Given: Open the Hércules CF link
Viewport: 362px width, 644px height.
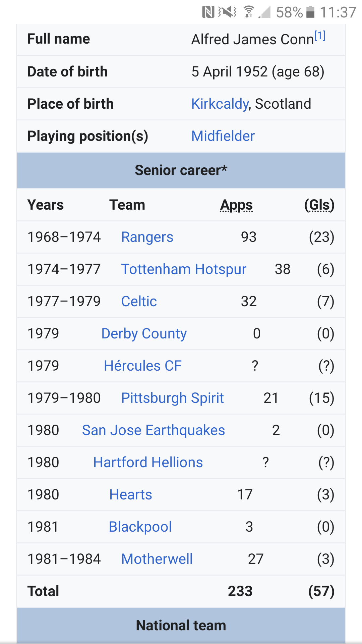Looking at the screenshot, I should (x=143, y=366).
